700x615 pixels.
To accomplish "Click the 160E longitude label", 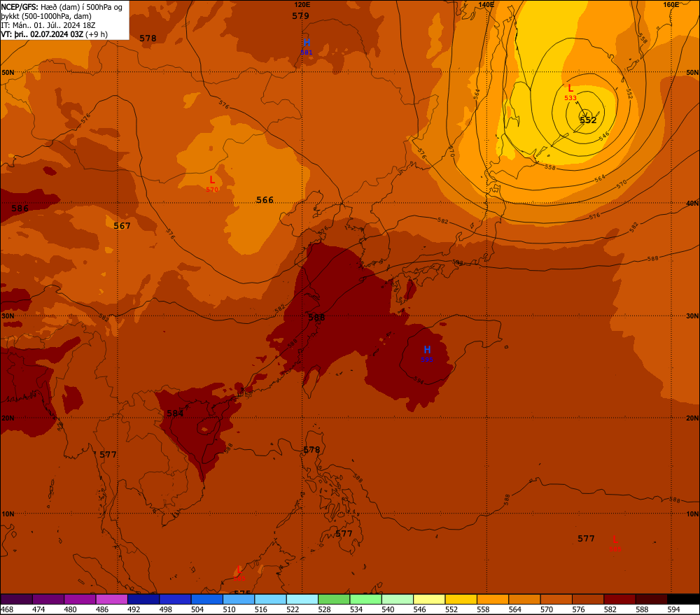I will 671,4.
